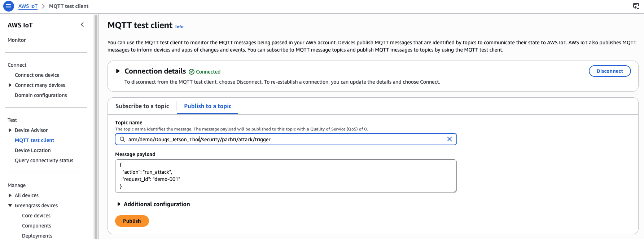Click into the Topic name input

point(286,139)
